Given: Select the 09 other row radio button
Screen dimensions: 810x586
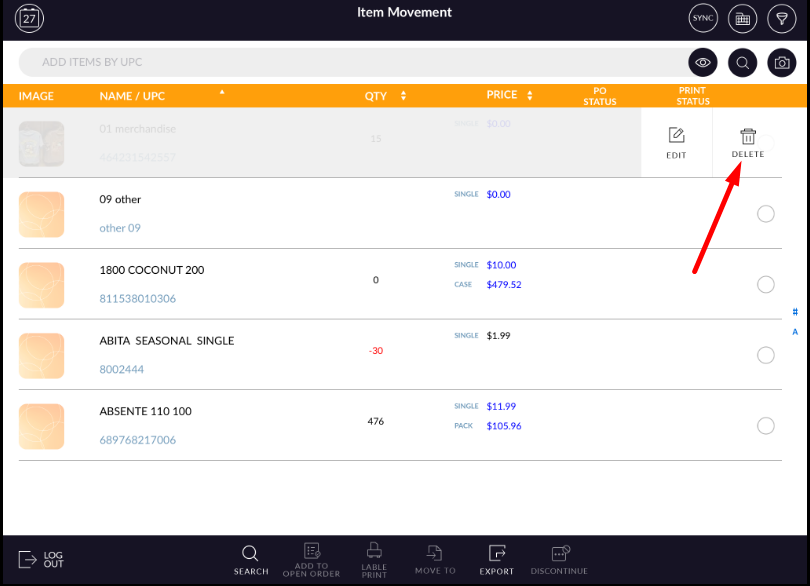Looking at the screenshot, I should coord(766,213).
